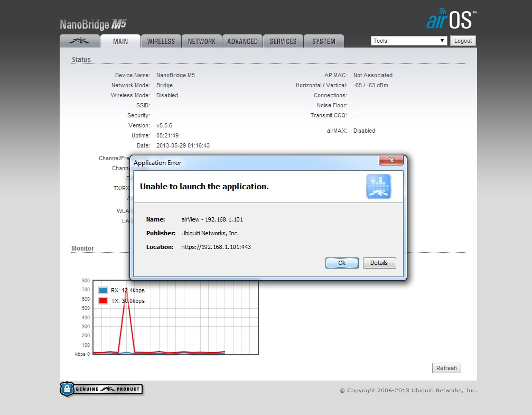
Task: Go to the SERVICES tab
Action: (x=283, y=41)
